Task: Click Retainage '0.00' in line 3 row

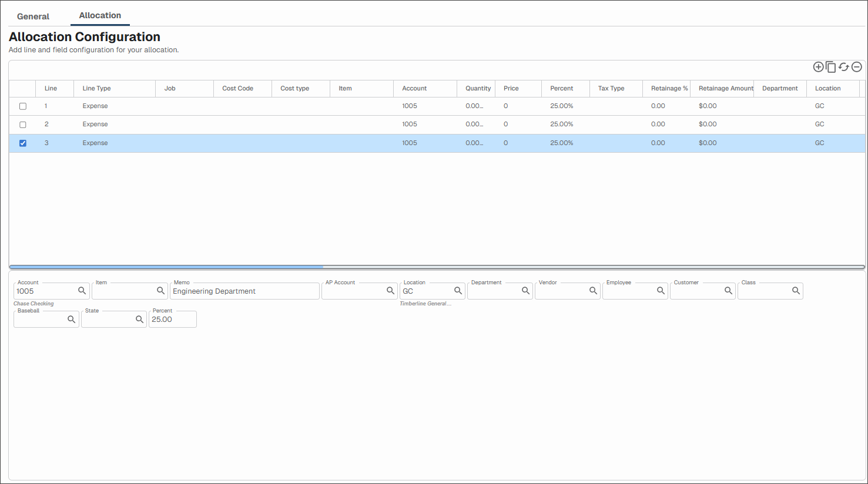Action: tap(658, 143)
